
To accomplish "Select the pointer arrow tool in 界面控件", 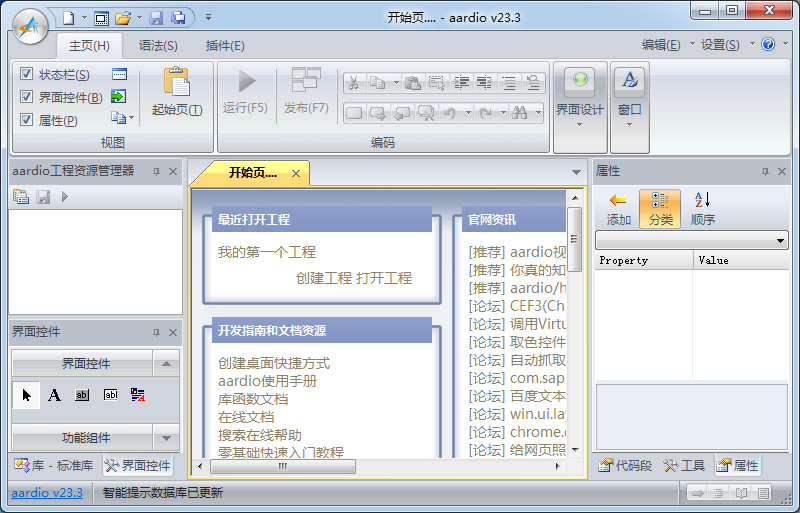I will tap(27, 395).
